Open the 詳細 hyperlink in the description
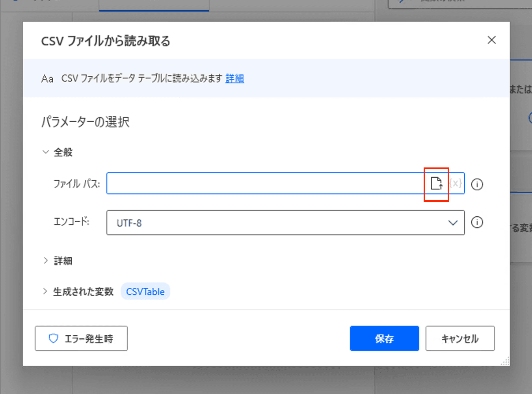Viewport: 532px width, 394px height. (234, 79)
